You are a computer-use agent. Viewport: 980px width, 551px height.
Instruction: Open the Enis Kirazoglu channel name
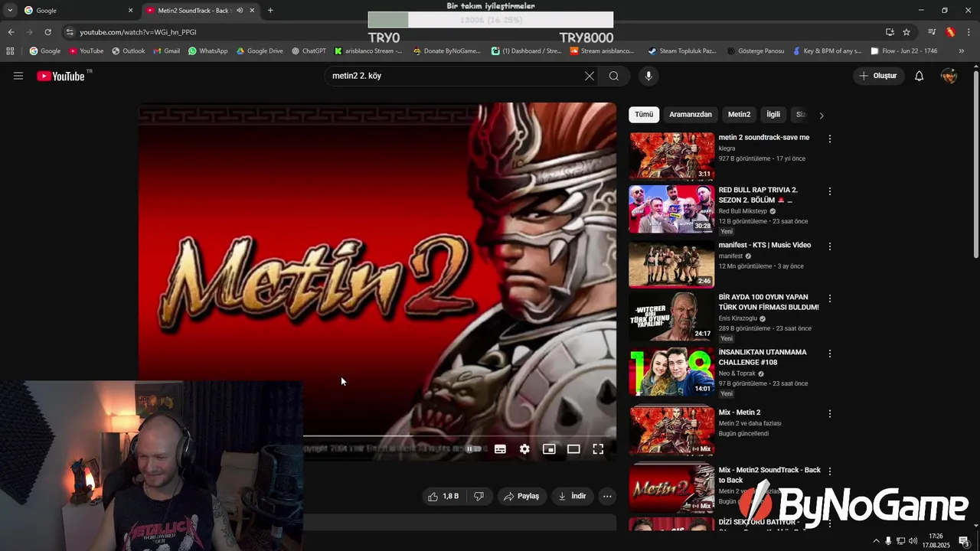pyautogui.click(x=737, y=318)
